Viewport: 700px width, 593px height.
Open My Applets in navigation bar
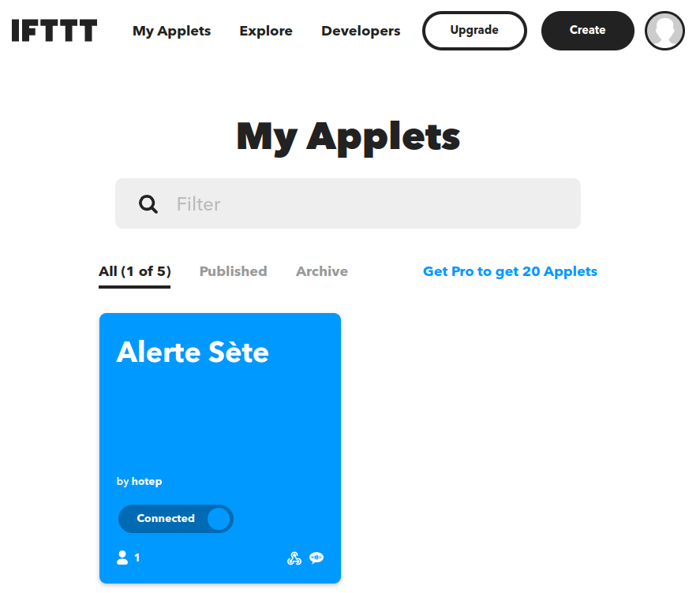pyautogui.click(x=171, y=32)
